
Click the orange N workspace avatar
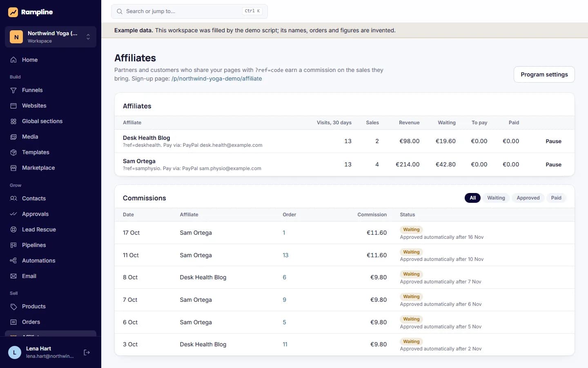coord(16,37)
